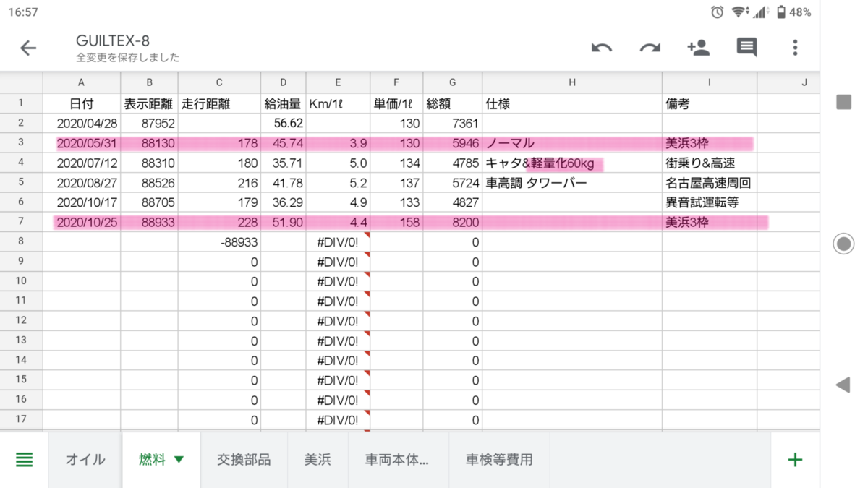
Task: Switch to the 交換部品 sheet tab
Action: click(x=244, y=459)
